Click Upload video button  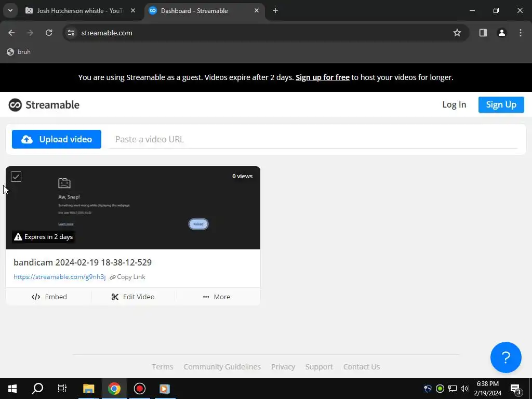coord(57,139)
